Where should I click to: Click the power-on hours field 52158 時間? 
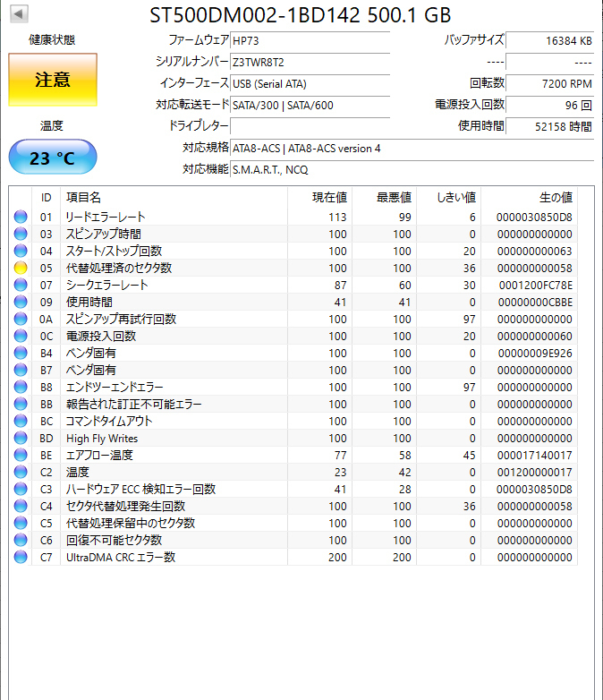tap(550, 126)
